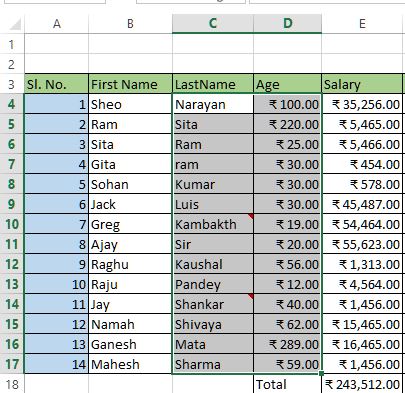Select the salary cell '₹ 54,464.00'
The height and width of the screenshot is (393, 405).
pos(362,224)
